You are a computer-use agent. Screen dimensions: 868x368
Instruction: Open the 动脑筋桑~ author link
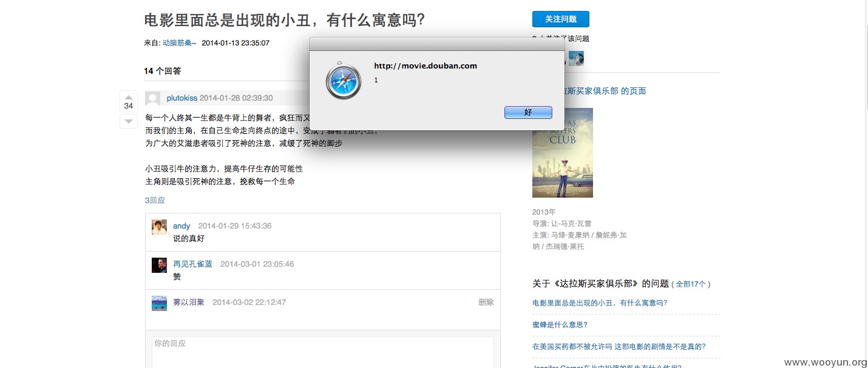179,43
